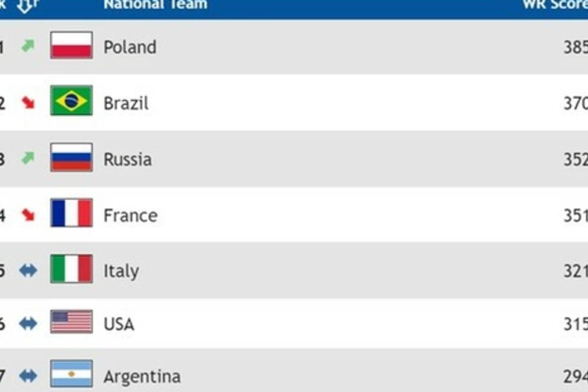Image resolution: width=588 pixels, height=392 pixels.
Task: Click Brazil's red down-trend arrow
Action: (28, 102)
